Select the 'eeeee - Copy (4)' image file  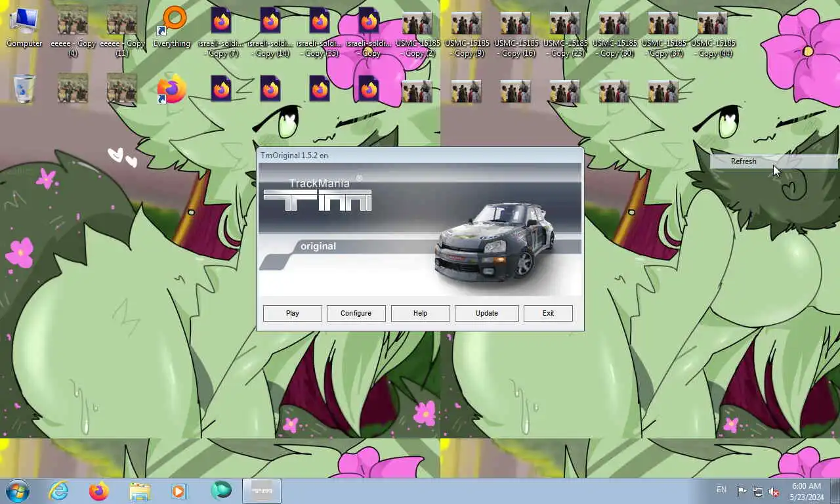tap(73, 31)
